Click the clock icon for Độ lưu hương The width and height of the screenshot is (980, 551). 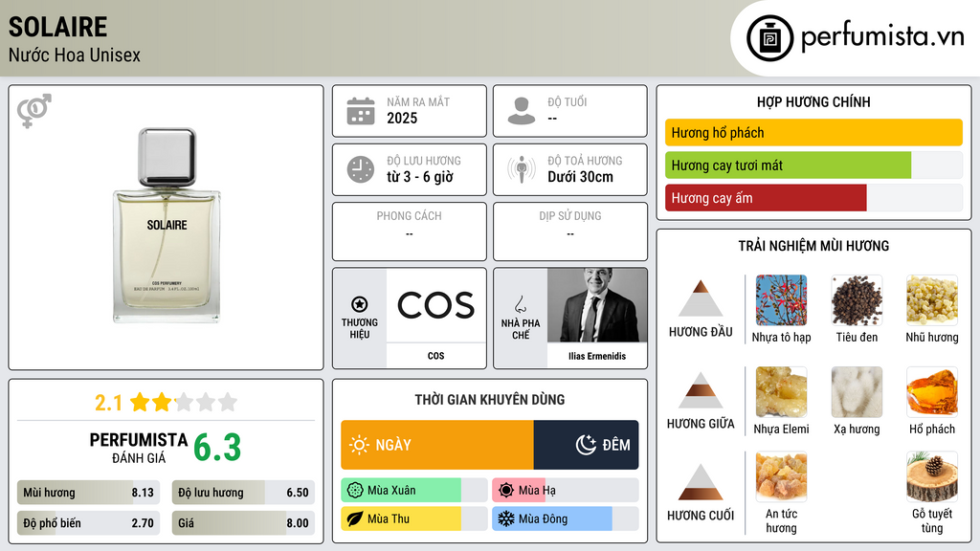[361, 169]
